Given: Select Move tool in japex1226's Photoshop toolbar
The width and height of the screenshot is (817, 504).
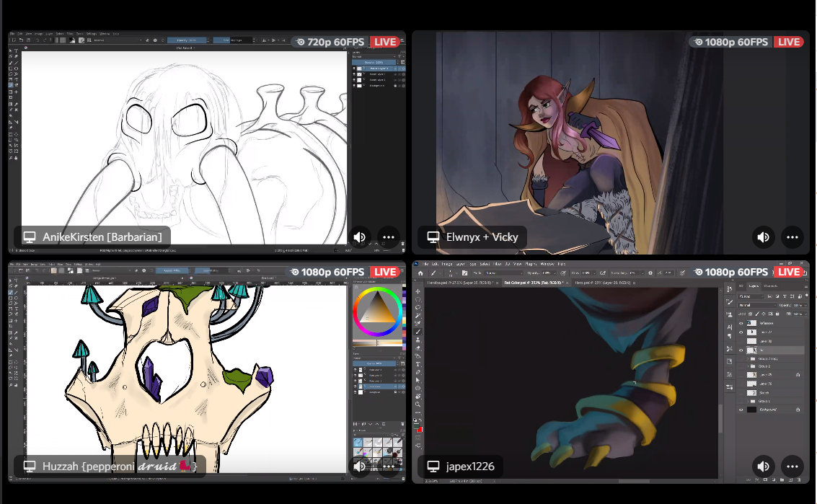Looking at the screenshot, I should pyautogui.click(x=418, y=289).
